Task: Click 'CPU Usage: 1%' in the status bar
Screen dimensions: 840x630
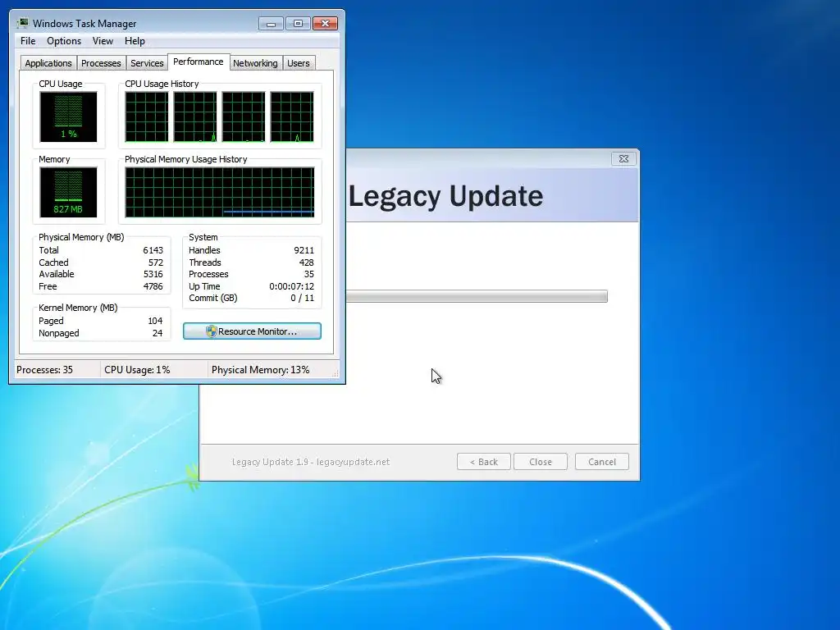Action: tap(137, 370)
